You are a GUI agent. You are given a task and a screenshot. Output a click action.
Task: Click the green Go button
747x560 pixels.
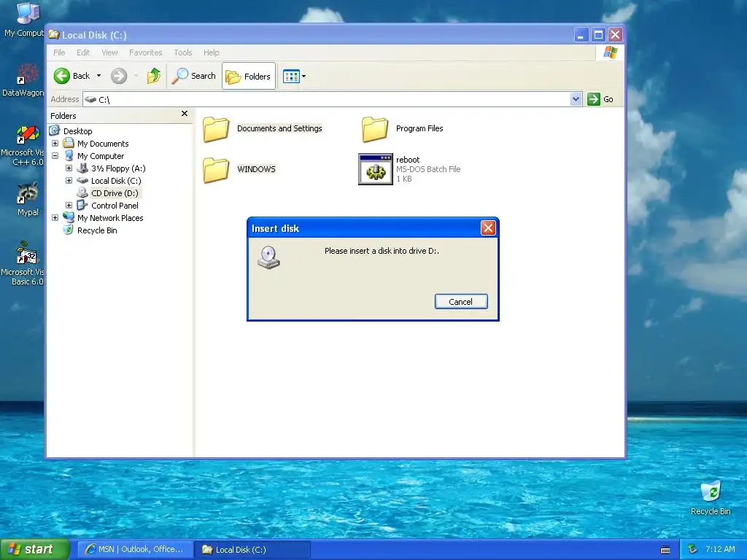pyautogui.click(x=600, y=99)
